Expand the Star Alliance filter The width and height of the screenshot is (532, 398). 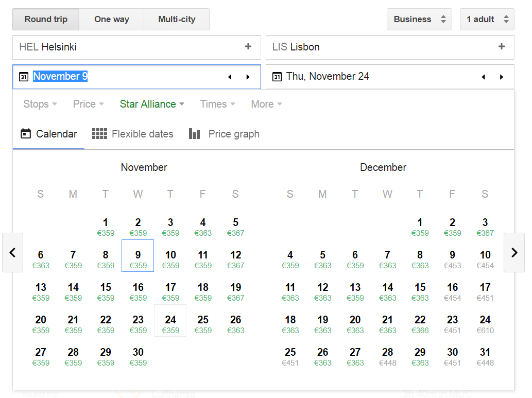pos(152,104)
